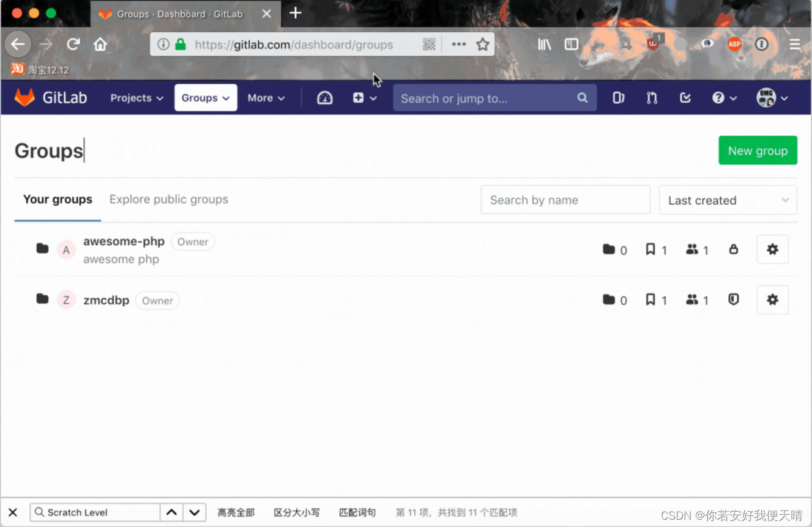Click the New group button
The width and height of the screenshot is (812, 527).
758,150
